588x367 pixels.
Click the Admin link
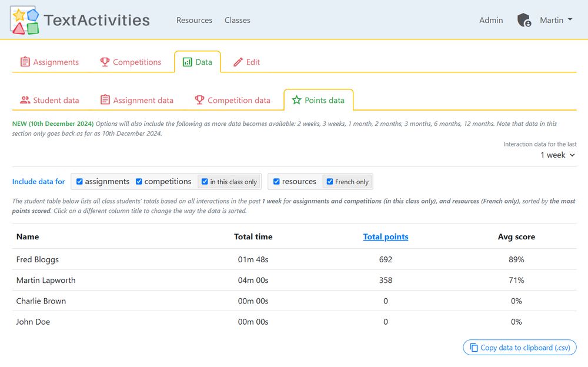[x=491, y=20]
